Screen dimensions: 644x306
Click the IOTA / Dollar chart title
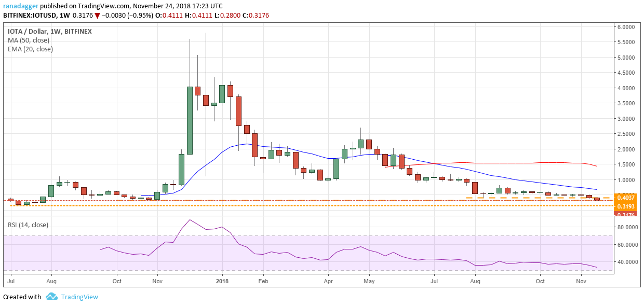click(x=49, y=32)
